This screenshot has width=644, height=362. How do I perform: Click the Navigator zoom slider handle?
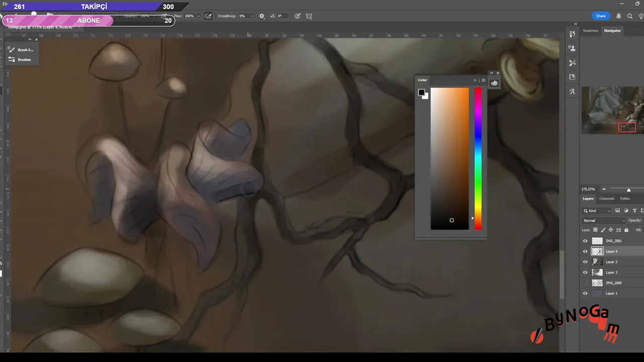pos(628,190)
